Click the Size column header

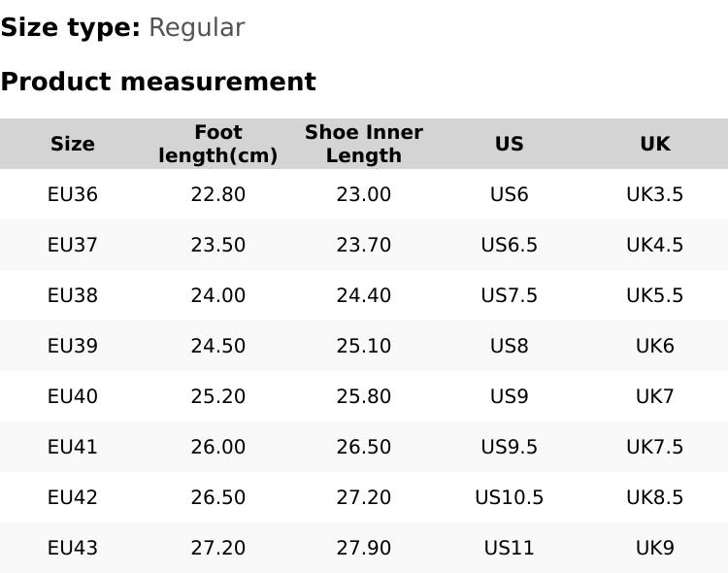(x=73, y=144)
